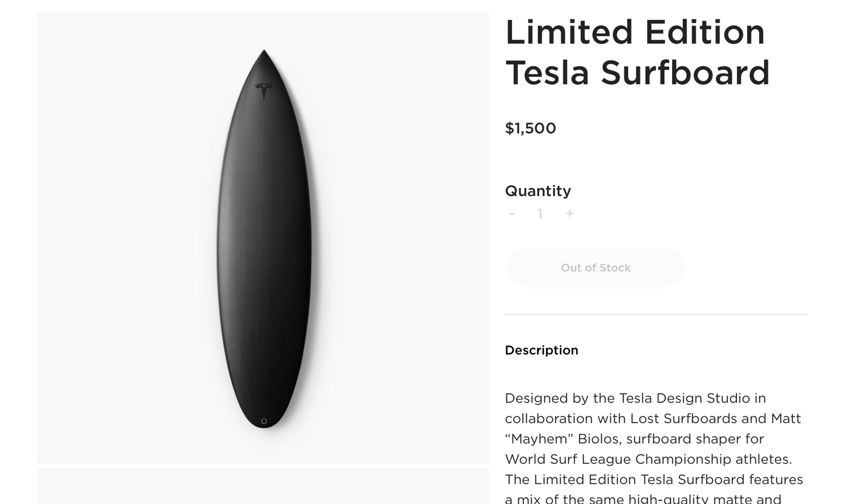Select the Description section heading
867x504 pixels.
pos(541,350)
